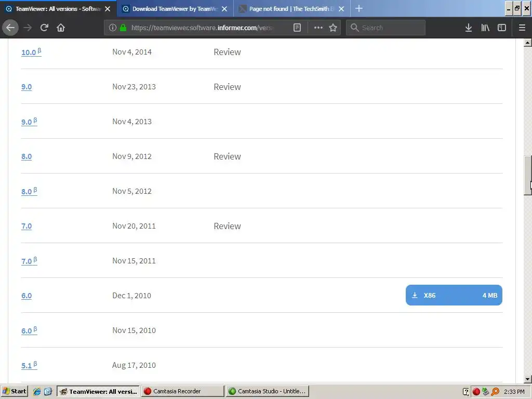Open Review for Nov 4, 2014 row

pos(227,52)
